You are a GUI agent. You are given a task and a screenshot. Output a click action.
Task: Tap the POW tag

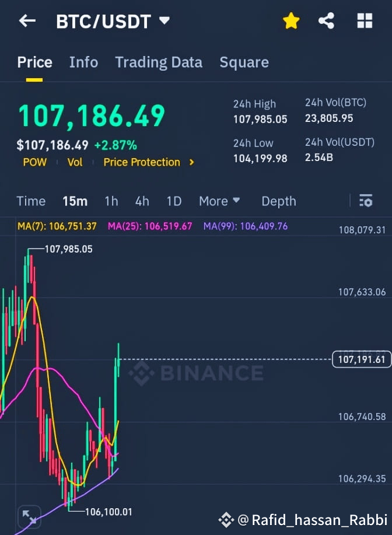[35, 162]
